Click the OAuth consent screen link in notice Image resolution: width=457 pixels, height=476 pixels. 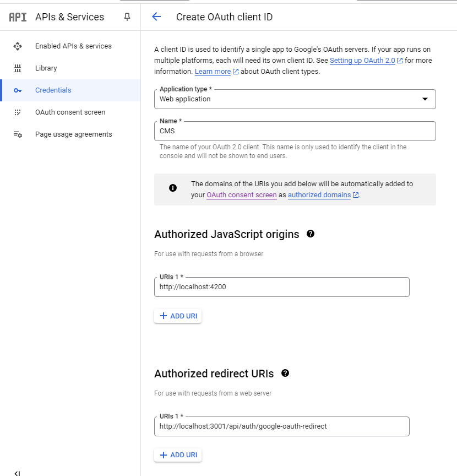pos(242,195)
